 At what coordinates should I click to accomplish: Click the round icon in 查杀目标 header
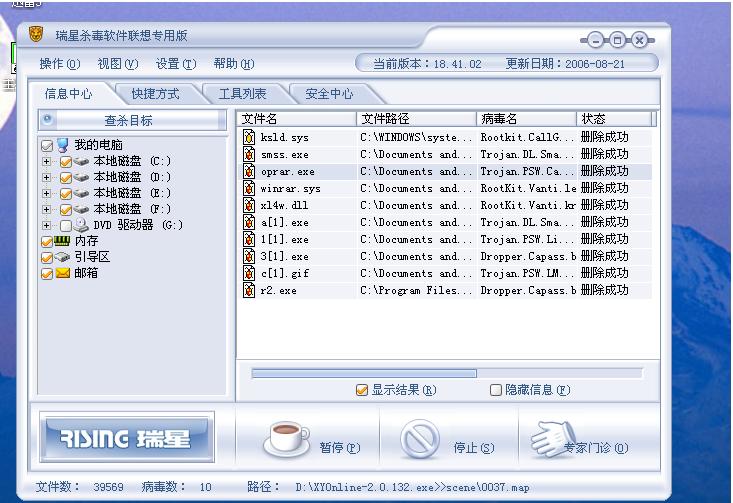click(47, 119)
